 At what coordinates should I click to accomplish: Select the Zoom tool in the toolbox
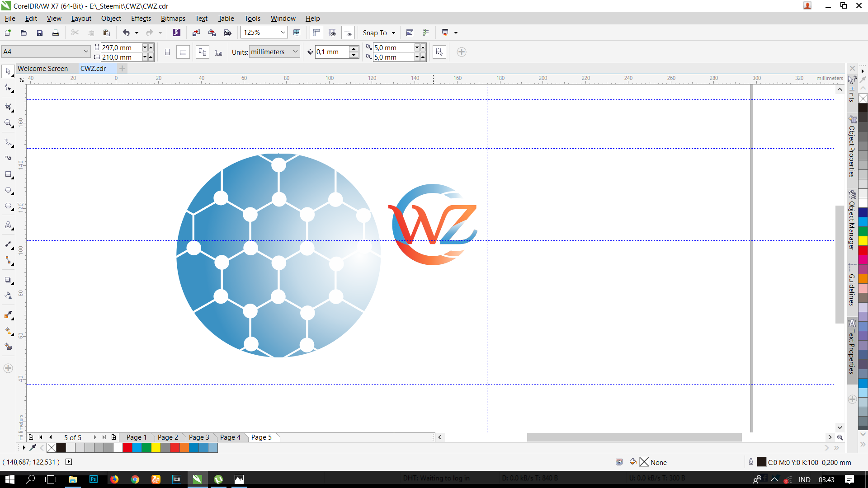click(8, 122)
